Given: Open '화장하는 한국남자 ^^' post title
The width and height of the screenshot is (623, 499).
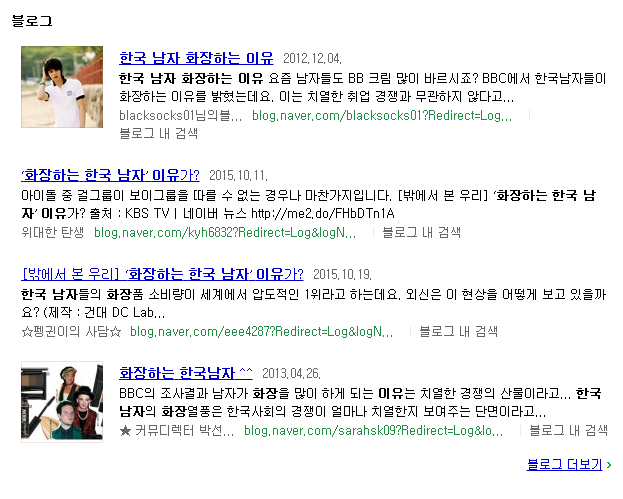Looking at the screenshot, I should pos(186,373).
